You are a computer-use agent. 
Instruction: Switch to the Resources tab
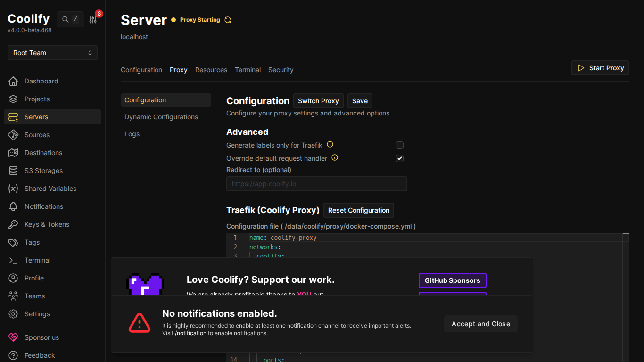click(x=211, y=70)
